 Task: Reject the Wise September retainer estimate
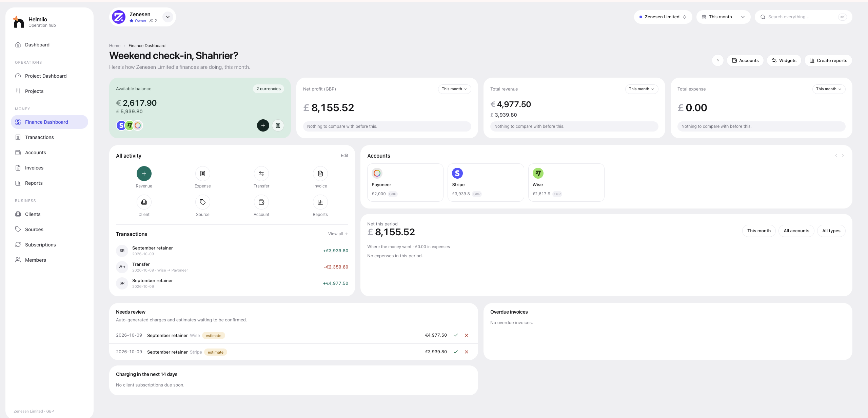pyautogui.click(x=467, y=335)
